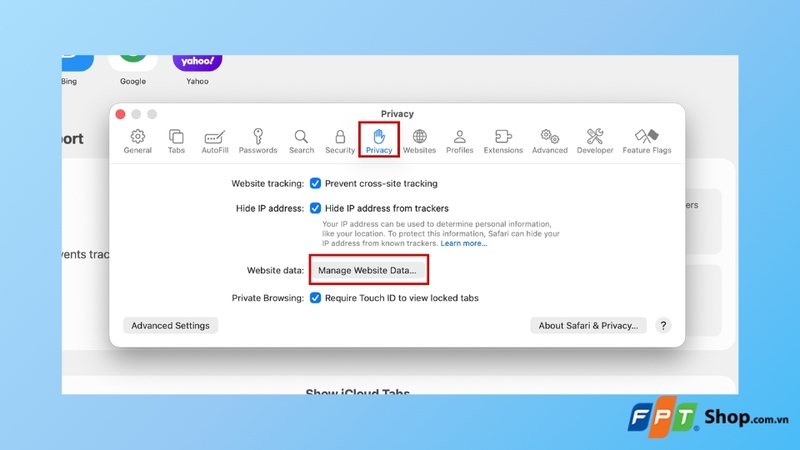Open the Advanced gears pane
The height and width of the screenshot is (450, 800).
[x=549, y=141]
